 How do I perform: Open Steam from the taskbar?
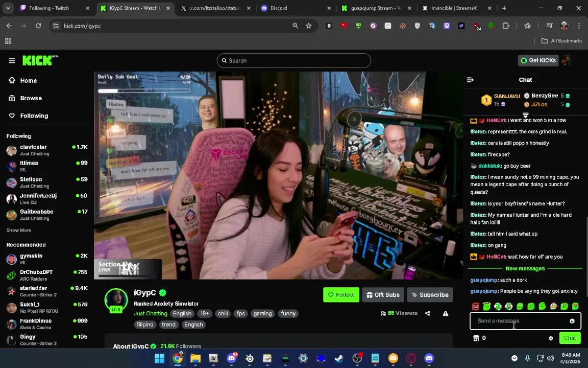(x=339, y=358)
